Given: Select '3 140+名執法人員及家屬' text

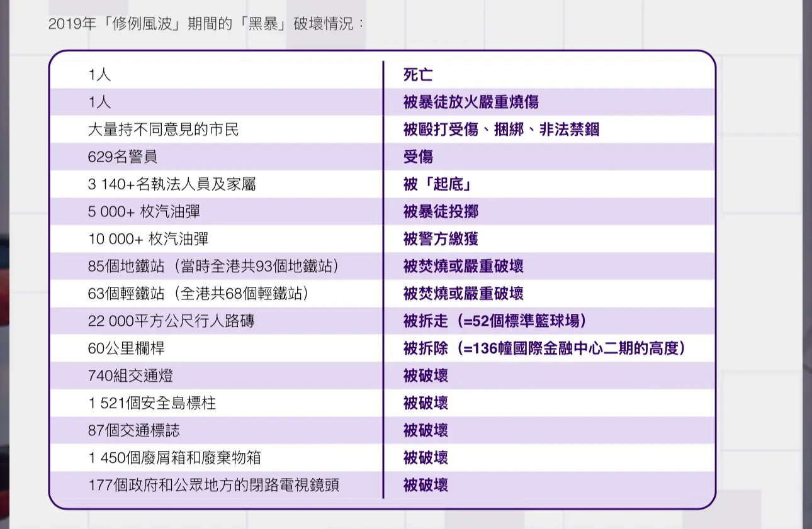Looking at the screenshot, I should [x=172, y=184].
